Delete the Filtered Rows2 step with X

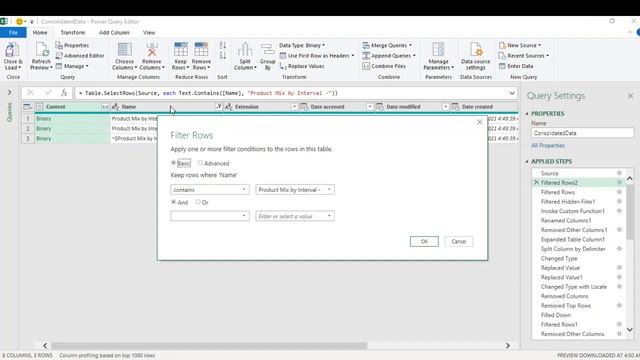pos(536,182)
